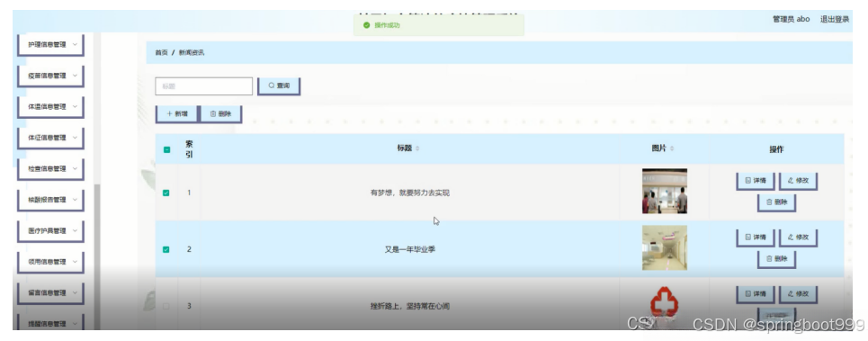Expand 体温信息管理 sidebar menu
This screenshot has width=868, height=341.
pos(51,107)
